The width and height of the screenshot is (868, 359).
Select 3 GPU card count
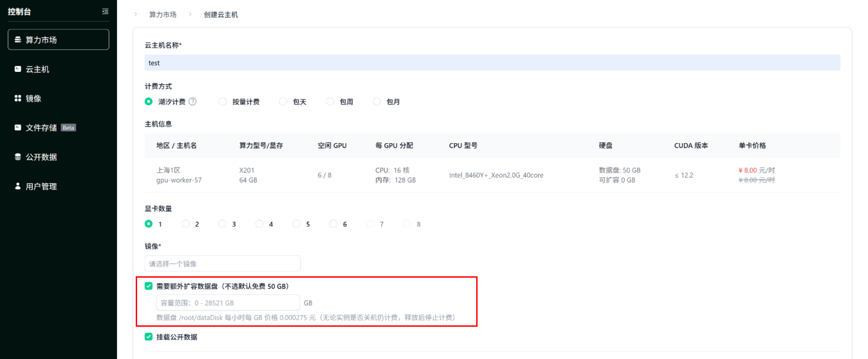coord(222,224)
